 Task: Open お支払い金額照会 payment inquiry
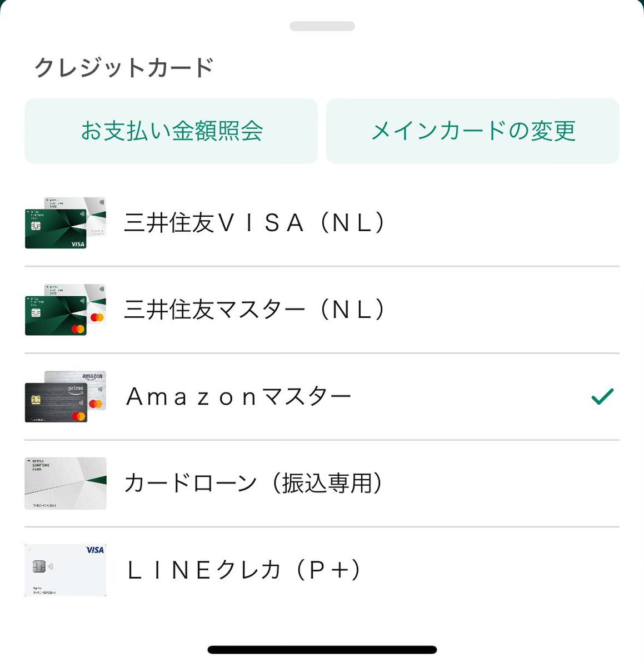(171, 131)
